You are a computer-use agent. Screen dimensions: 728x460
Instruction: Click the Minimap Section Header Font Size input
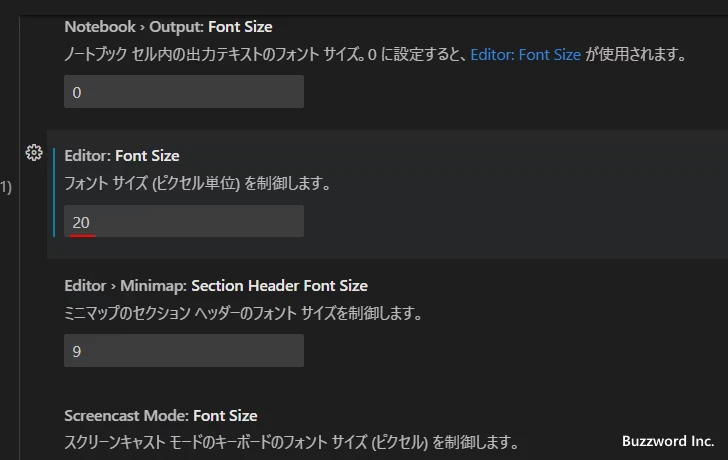pyautogui.click(x=184, y=350)
